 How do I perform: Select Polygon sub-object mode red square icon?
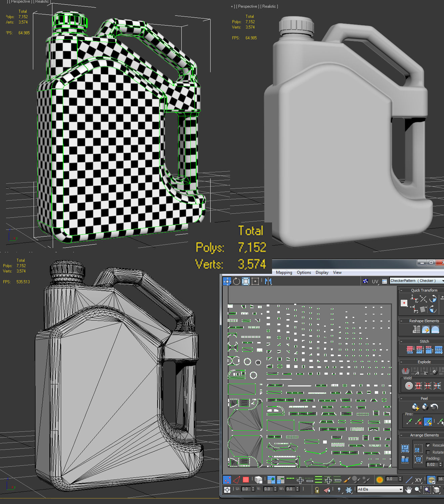[246, 479]
